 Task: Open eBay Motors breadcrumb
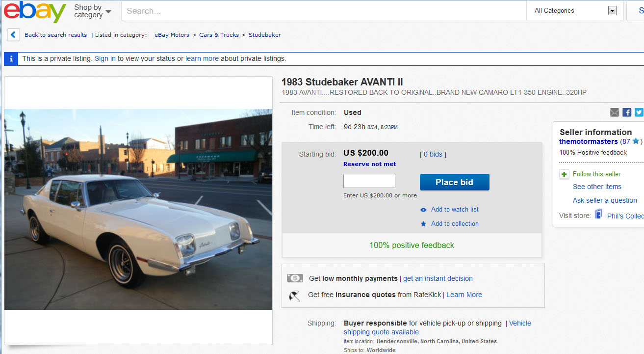pos(172,35)
